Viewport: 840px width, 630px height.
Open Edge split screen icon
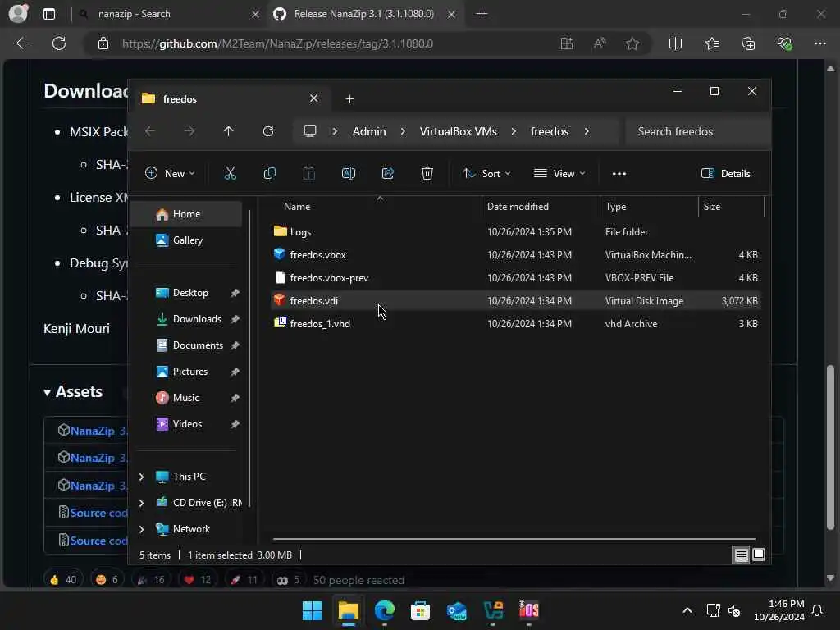tap(676, 43)
